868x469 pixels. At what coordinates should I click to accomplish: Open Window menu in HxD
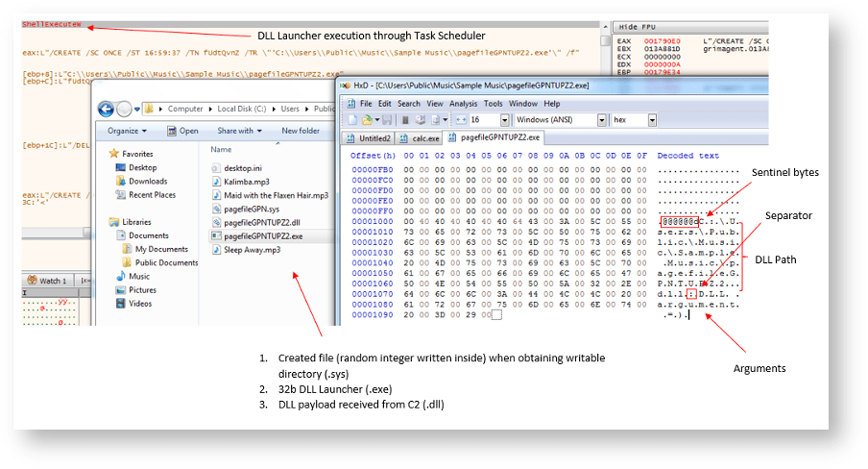[523, 104]
